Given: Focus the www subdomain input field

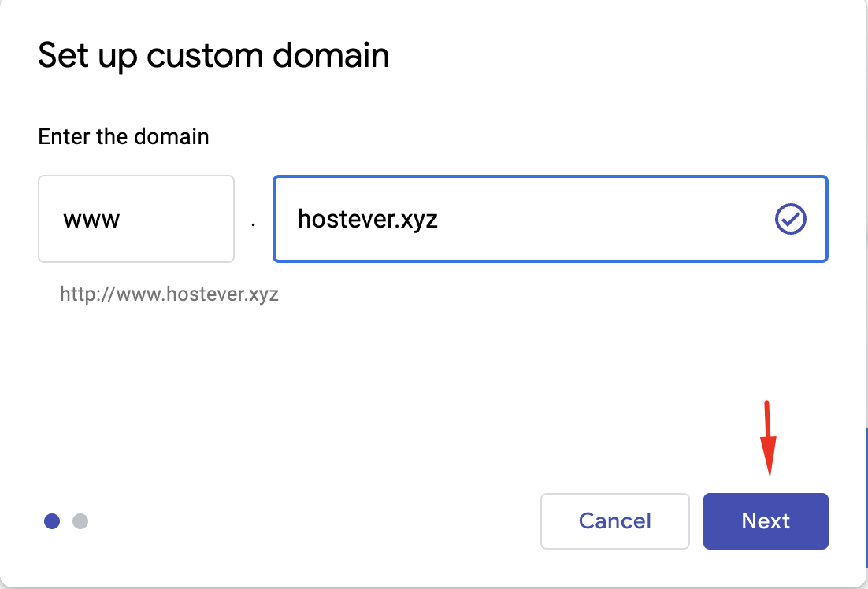Looking at the screenshot, I should click(136, 219).
